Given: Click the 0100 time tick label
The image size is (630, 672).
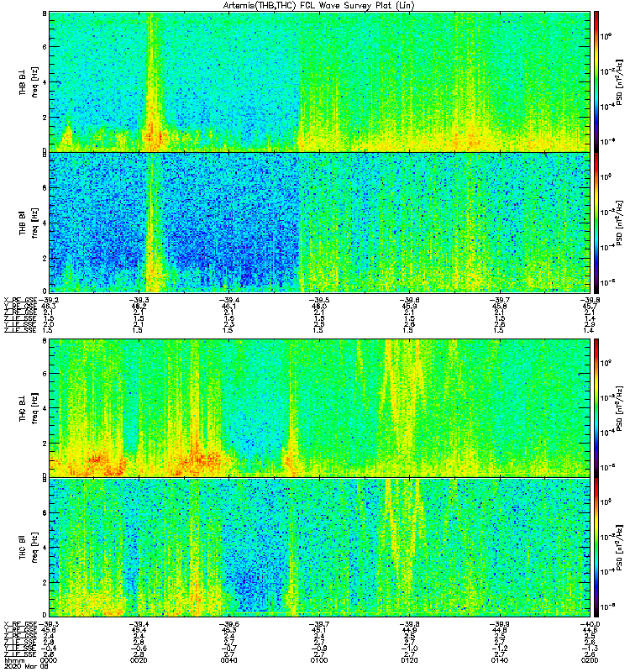Looking at the screenshot, I should pyautogui.click(x=319, y=660).
